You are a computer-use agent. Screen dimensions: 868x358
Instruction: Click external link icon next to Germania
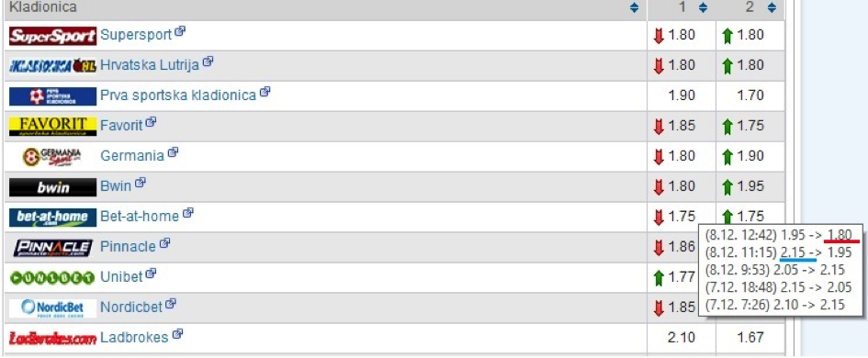[x=173, y=151]
